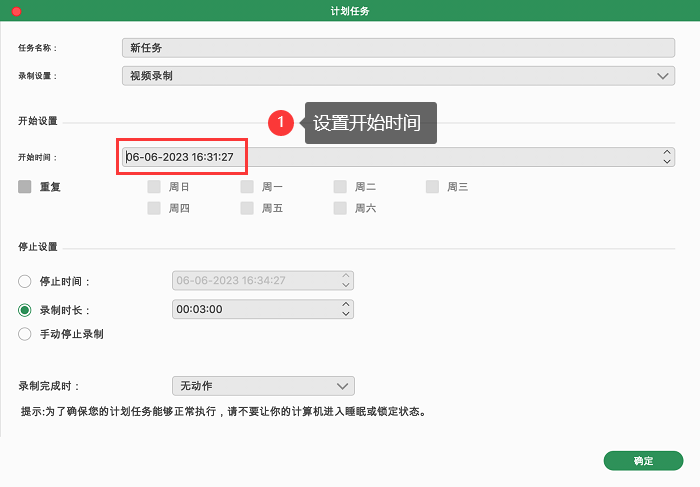The image size is (700, 487).
Task: Check the 周三 checkbox
Action: 432,187
